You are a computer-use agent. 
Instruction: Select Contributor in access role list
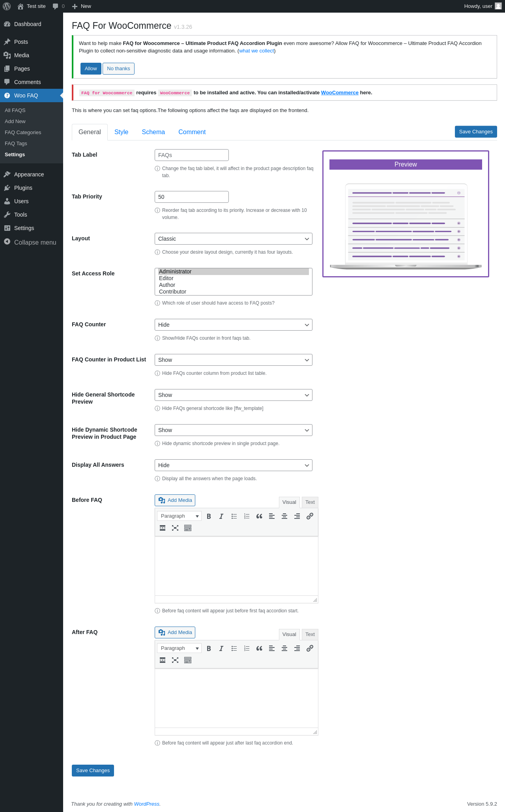[234, 292]
